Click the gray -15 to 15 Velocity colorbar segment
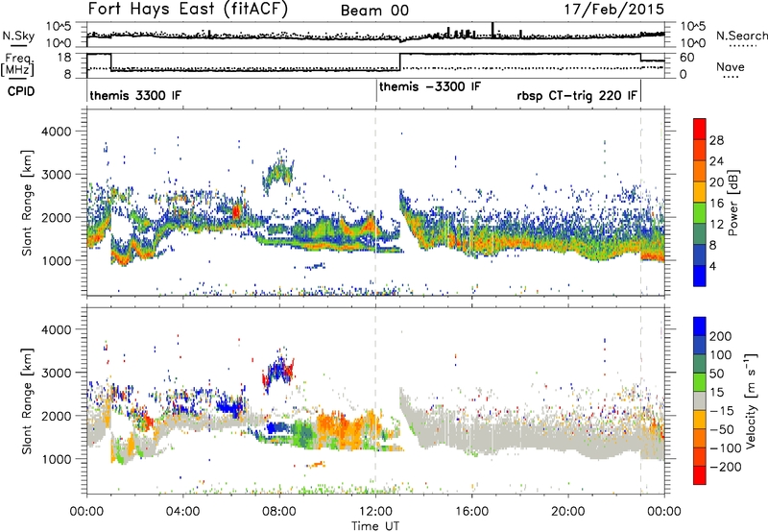768x532 pixels. [x=700, y=400]
